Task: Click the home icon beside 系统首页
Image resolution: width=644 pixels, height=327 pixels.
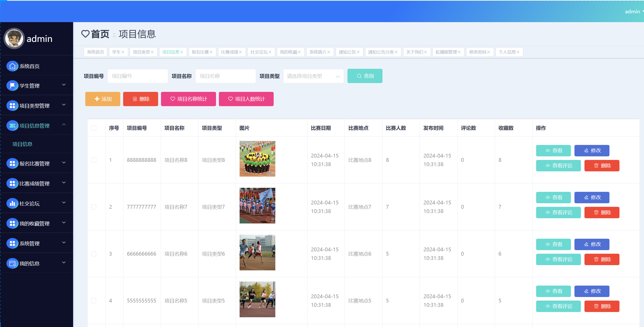Action: click(x=12, y=66)
